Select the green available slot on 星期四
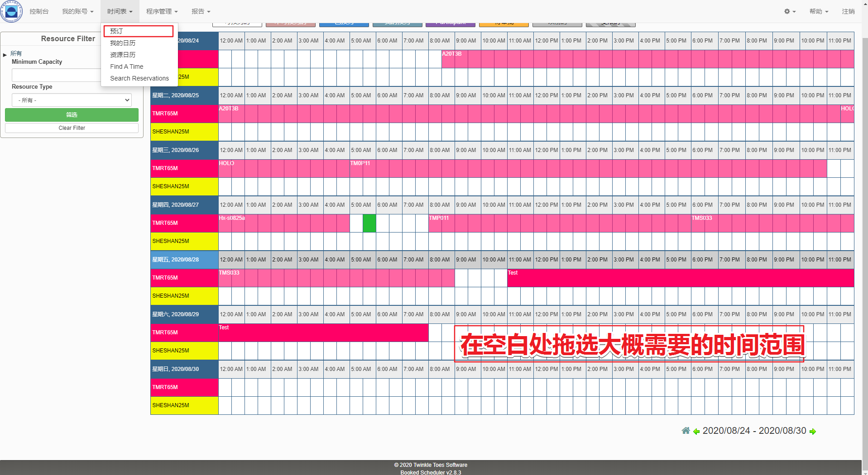This screenshot has height=475, width=868. [369, 223]
